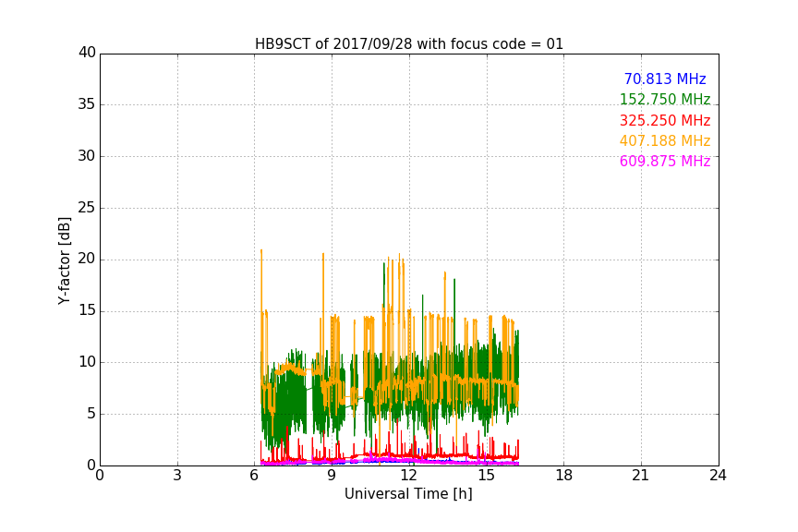
Task: Select the 407.188 MHz legend entry
Action: coord(665,140)
